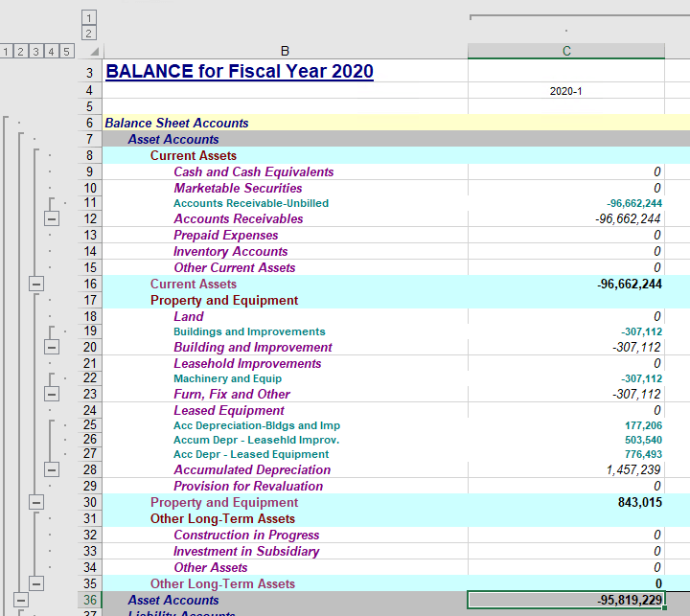Select the Asset Accounts total -95,819,229
The width and height of the screenshot is (690, 616).
click(566, 600)
